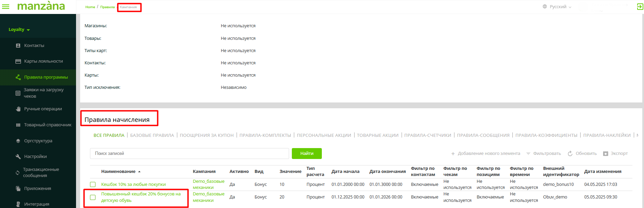
Task: Open the Товарные акции tab
Action: click(377, 135)
